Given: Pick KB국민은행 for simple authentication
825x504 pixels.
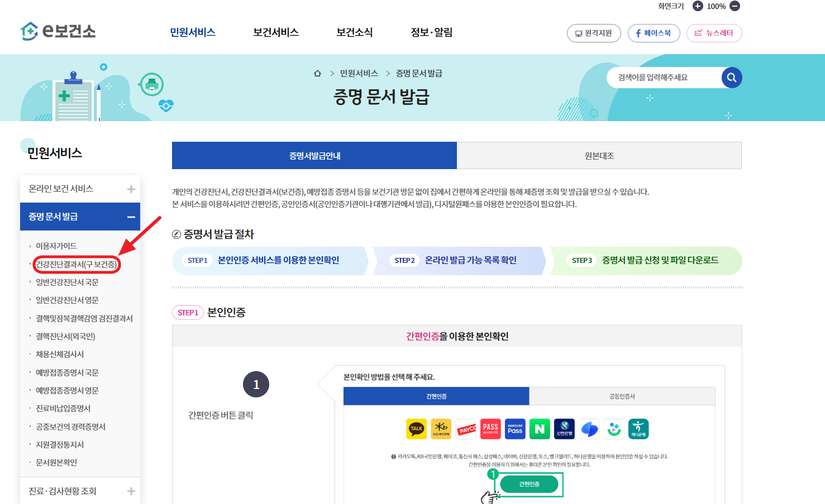Looking at the screenshot, I should pos(441,429).
